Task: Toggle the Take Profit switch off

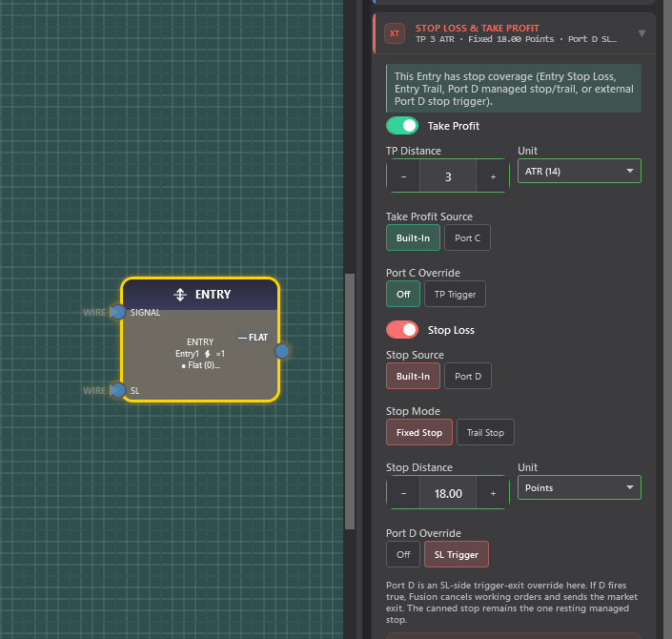Action: 402,126
